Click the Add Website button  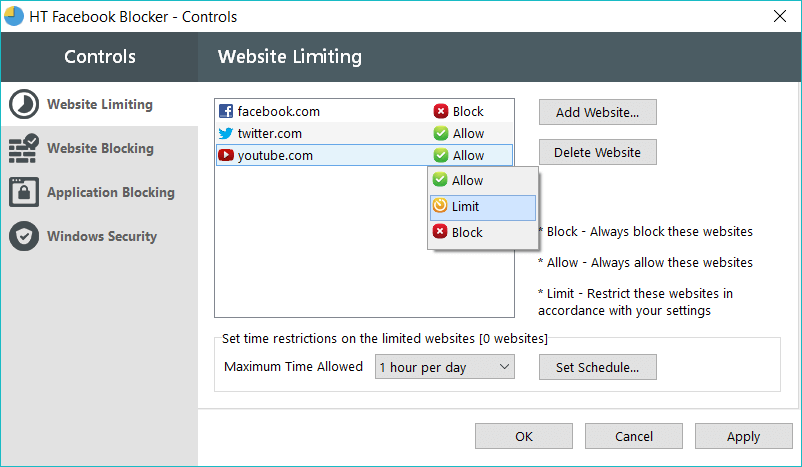pyautogui.click(x=597, y=112)
